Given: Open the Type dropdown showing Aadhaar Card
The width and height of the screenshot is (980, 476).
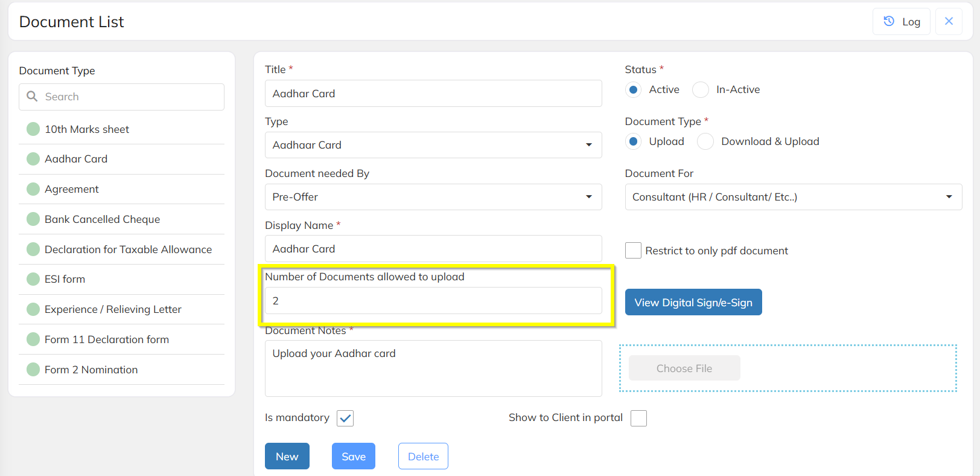Looking at the screenshot, I should click(433, 145).
